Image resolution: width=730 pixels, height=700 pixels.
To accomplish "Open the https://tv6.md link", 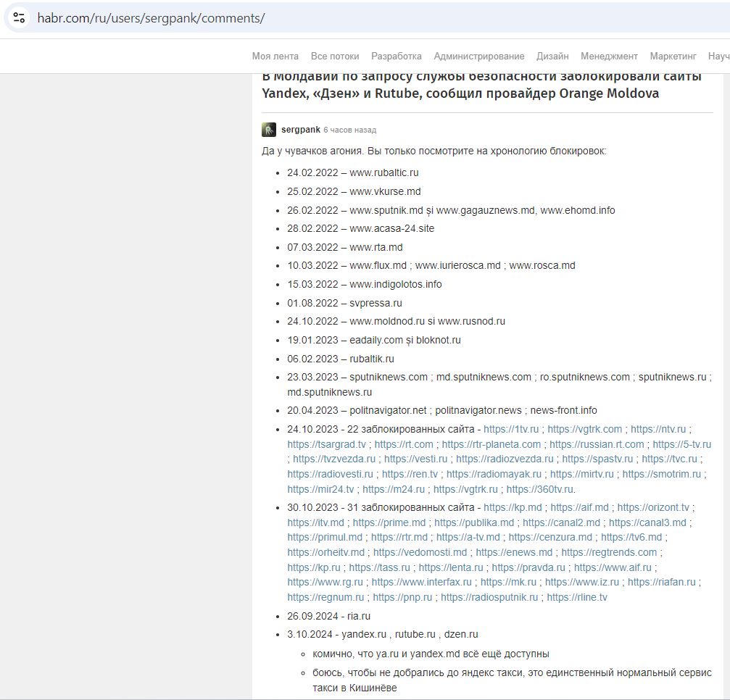I will [631, 538].
